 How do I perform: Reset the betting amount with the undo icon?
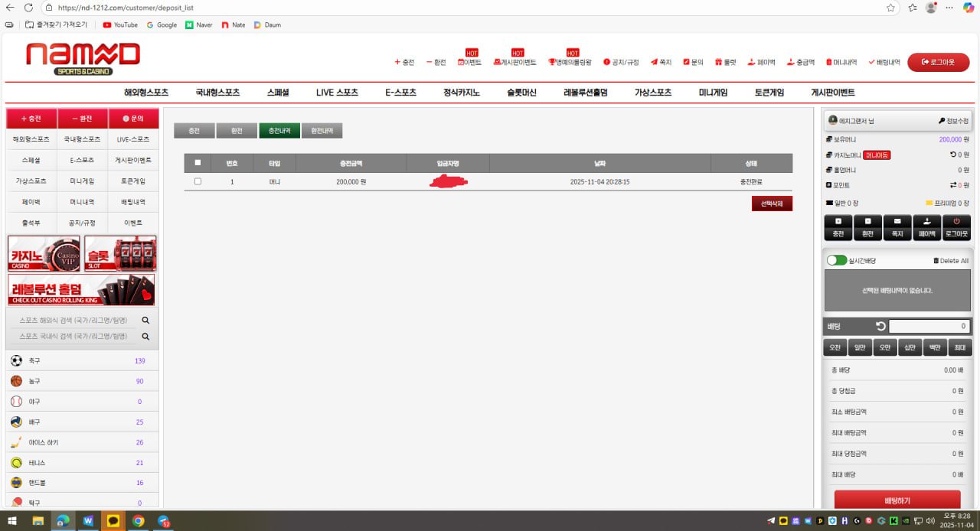[x=880, y=327]
